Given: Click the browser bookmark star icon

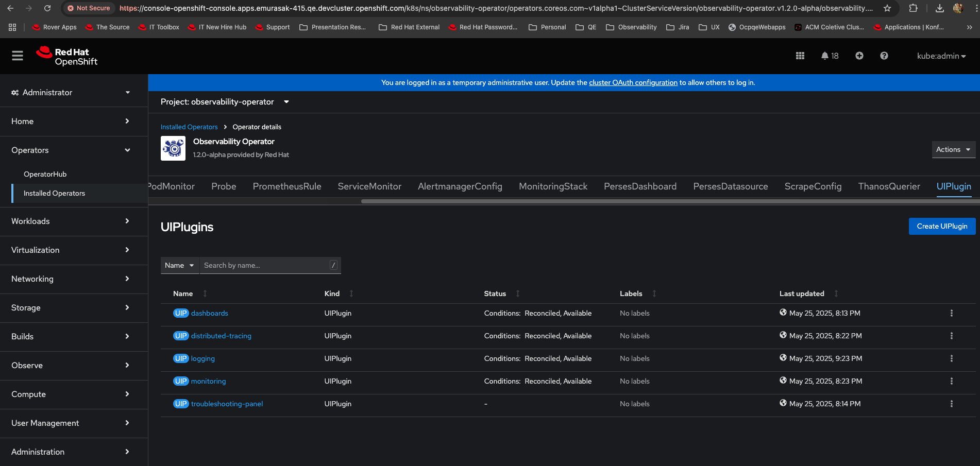Looking at the screenshot, I should click(x=887, y=8).
